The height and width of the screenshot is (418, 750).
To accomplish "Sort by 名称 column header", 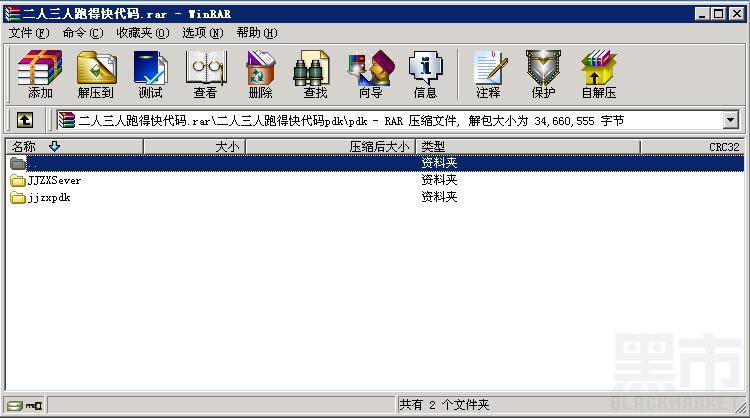I will (x=75, y=147).
